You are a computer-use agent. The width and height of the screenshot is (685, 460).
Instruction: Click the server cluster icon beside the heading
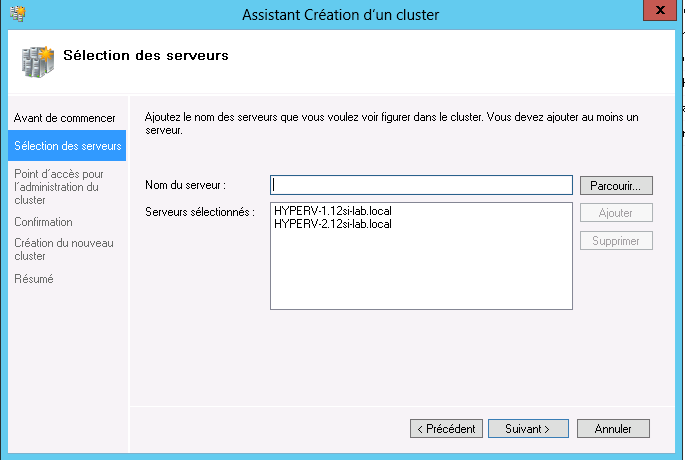pos(38,62)
